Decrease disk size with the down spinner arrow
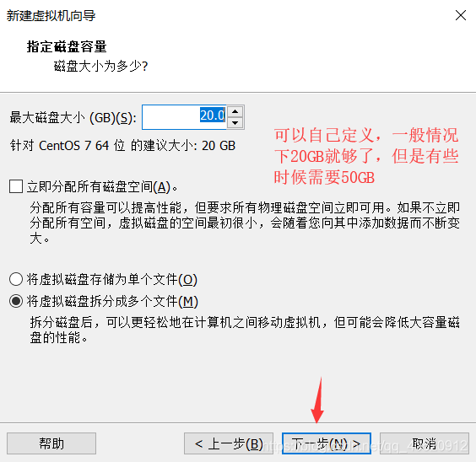 (235, 123)
